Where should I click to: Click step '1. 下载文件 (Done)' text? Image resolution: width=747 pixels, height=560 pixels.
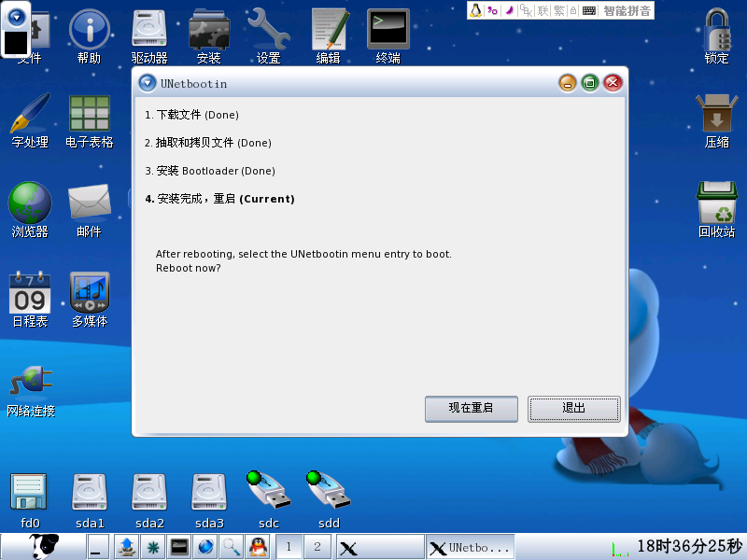pos(192,115)
